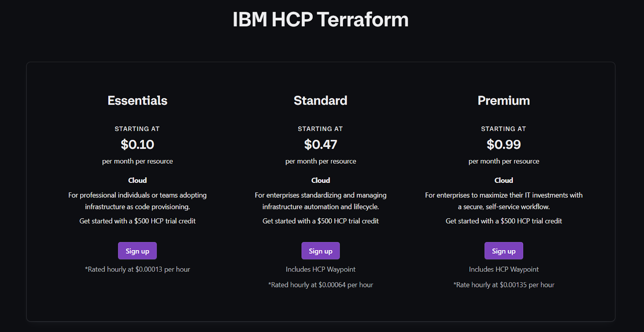Click the Cloud label under Premium
Image resolution: width=644 pixels, height=332 pixels.
(x=504, y=180)
